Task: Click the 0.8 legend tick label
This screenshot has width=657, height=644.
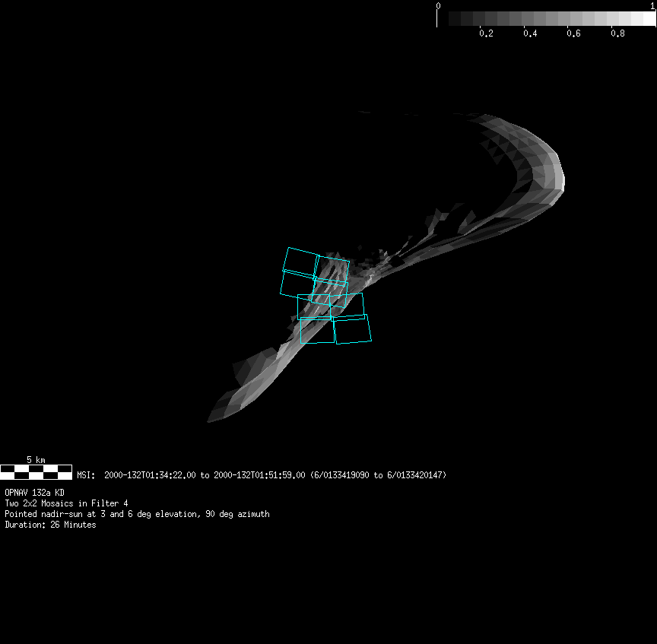Action: 617,33
